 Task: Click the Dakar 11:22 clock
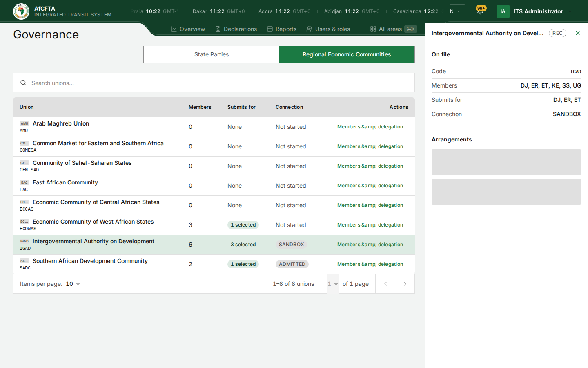(218, 11)
